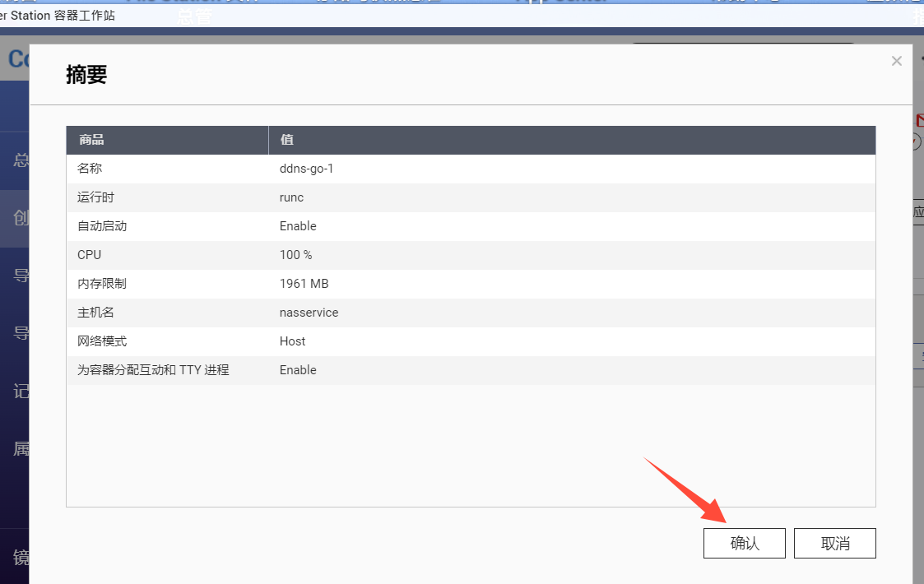The width and height of the screenshot is (924, 584).
Task: Close the 摘要 summary dialog
Action: [896, 62]
